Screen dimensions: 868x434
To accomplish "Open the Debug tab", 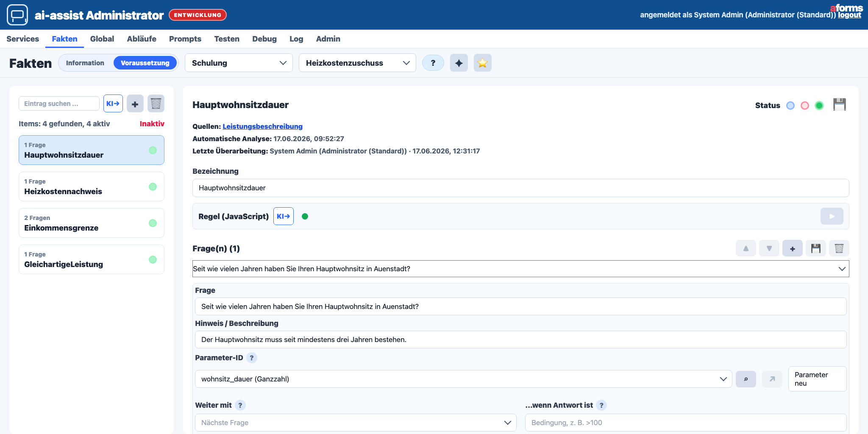I will coord(264,39).
